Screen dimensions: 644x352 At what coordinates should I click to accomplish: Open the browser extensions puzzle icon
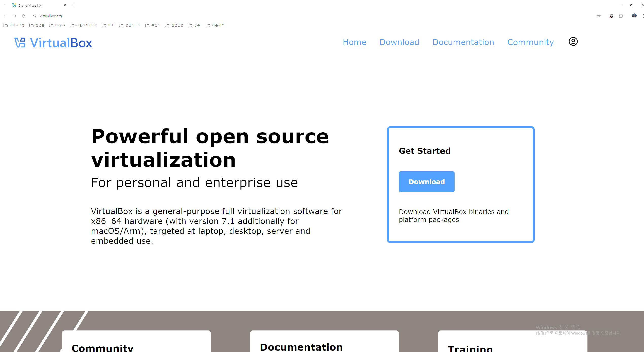coord(621,16)
